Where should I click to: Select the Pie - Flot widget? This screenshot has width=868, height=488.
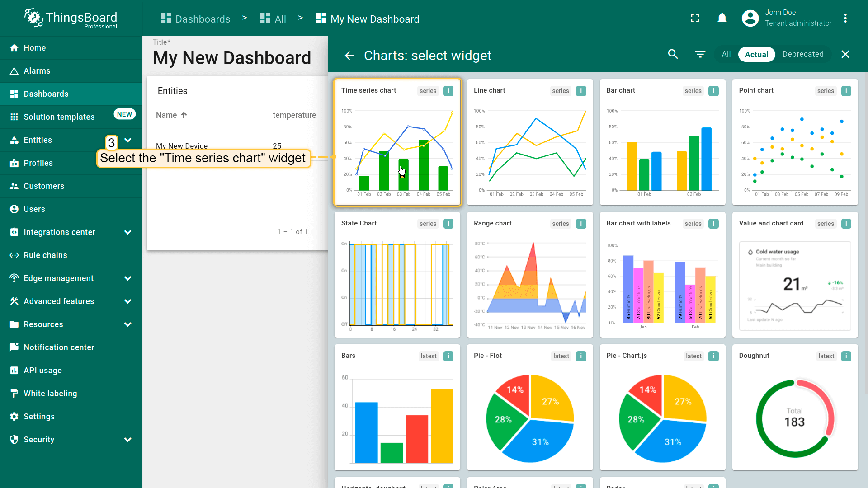pos(530,407)
